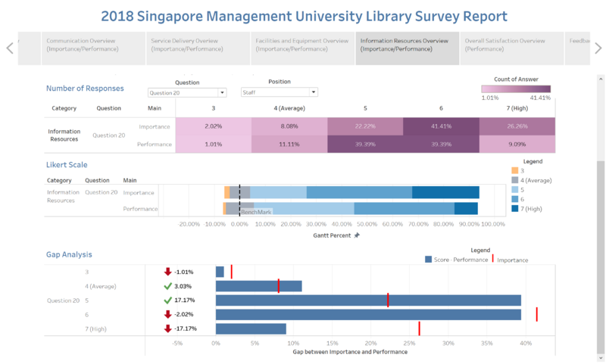Click green checkmark next to 3.03%
606x364 pixels.
[167, 286]
